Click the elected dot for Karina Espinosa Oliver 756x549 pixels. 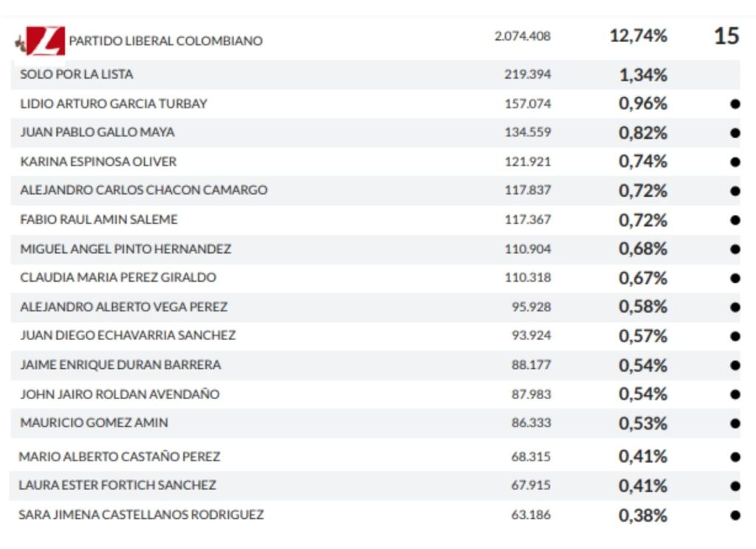pyautogui.click(x=735, y=162)
